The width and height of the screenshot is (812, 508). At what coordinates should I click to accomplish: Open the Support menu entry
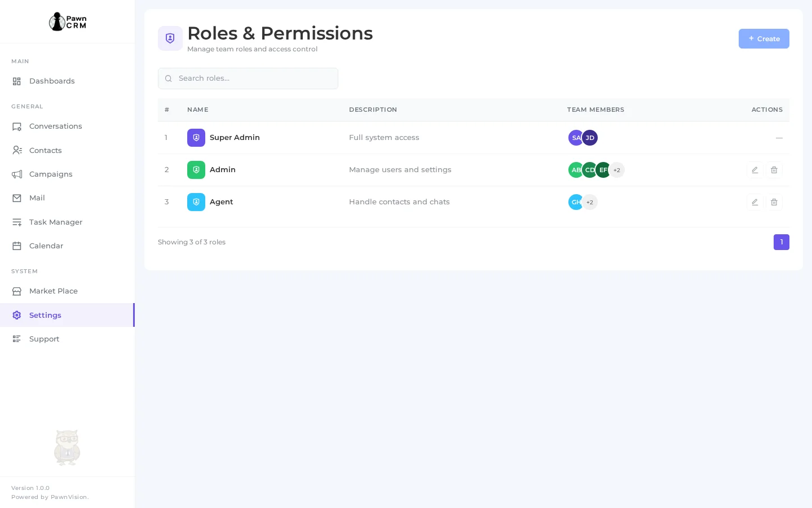click(x=44, y=339)
